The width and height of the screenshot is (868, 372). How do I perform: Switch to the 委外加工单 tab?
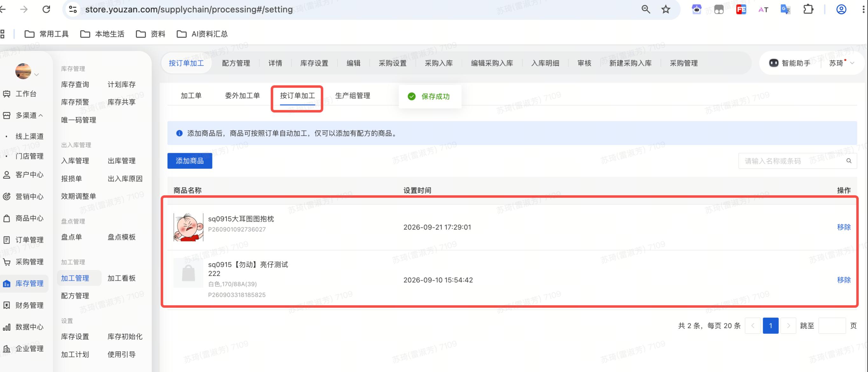242,96
